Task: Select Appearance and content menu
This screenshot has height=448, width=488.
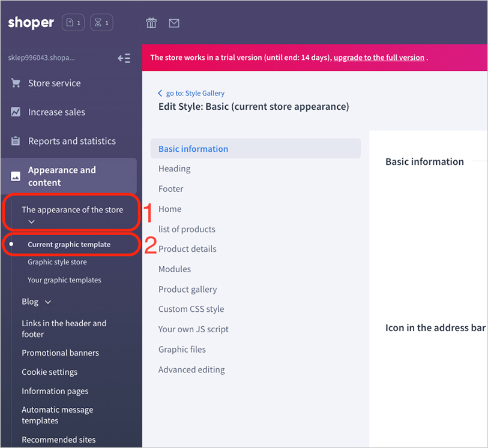Action: pyautogui.click(x=68, y=176)
